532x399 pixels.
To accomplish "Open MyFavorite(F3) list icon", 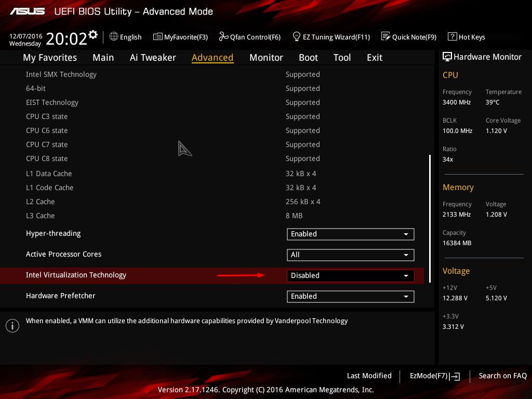I will coord(158,37).
